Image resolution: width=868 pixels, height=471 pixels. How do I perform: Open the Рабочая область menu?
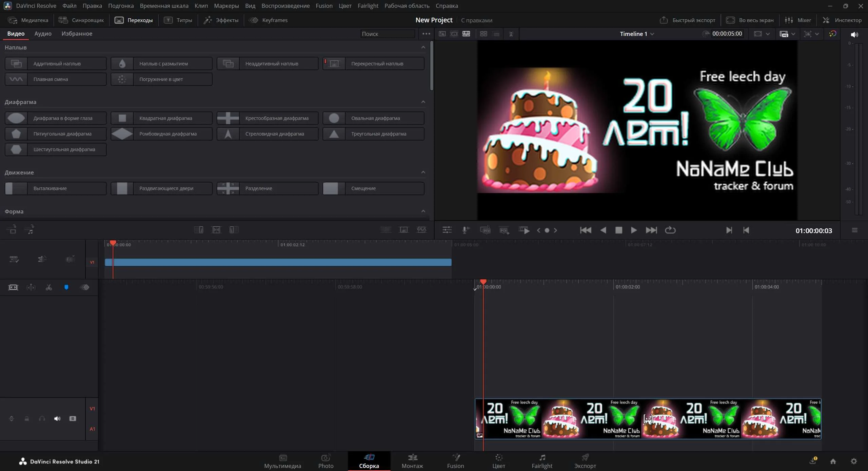click(407, 6)
